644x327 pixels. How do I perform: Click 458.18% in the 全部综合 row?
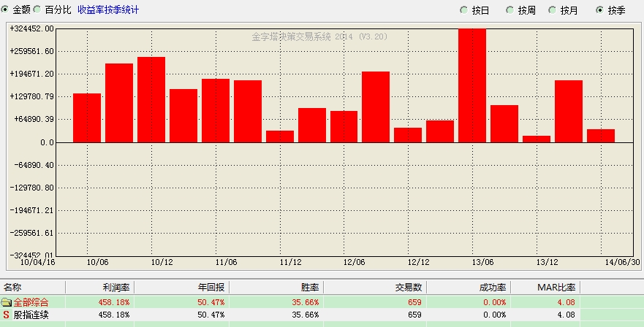114,303
